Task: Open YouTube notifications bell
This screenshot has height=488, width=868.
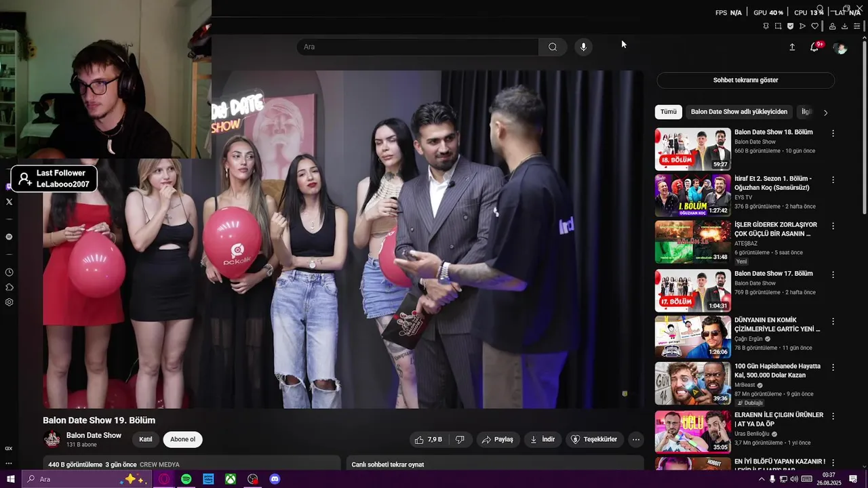Action: pos(814,47)
